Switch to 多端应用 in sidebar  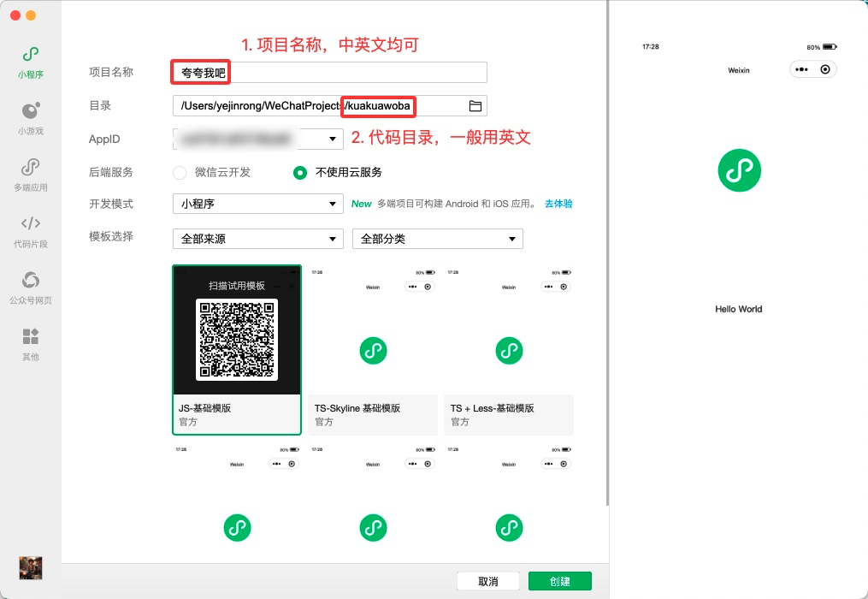point(31,175)
